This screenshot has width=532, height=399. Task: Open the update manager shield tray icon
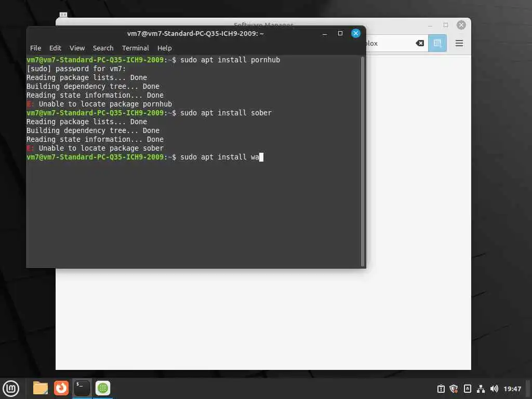[x=454, y=389]
